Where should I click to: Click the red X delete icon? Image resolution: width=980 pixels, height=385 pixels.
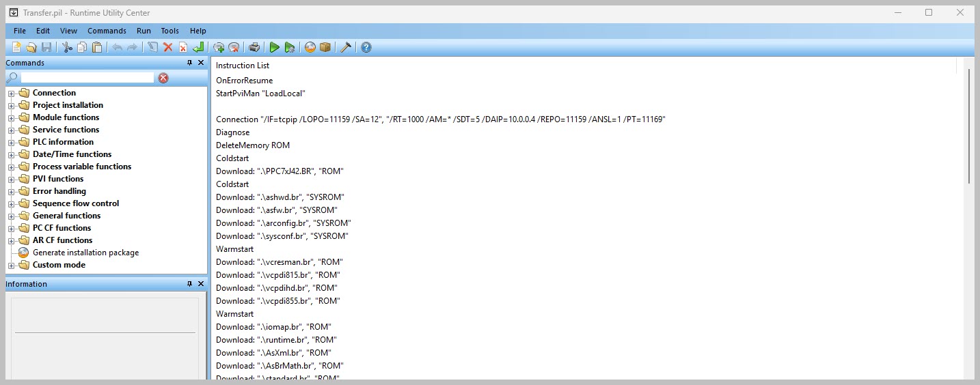click(x=167, y=47)
